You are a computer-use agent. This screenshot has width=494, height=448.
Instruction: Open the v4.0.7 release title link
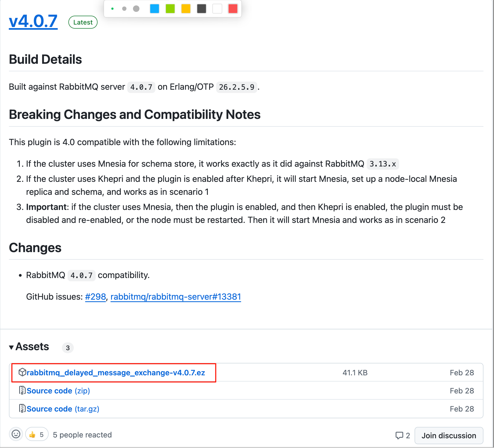click(x=33, y=21)
